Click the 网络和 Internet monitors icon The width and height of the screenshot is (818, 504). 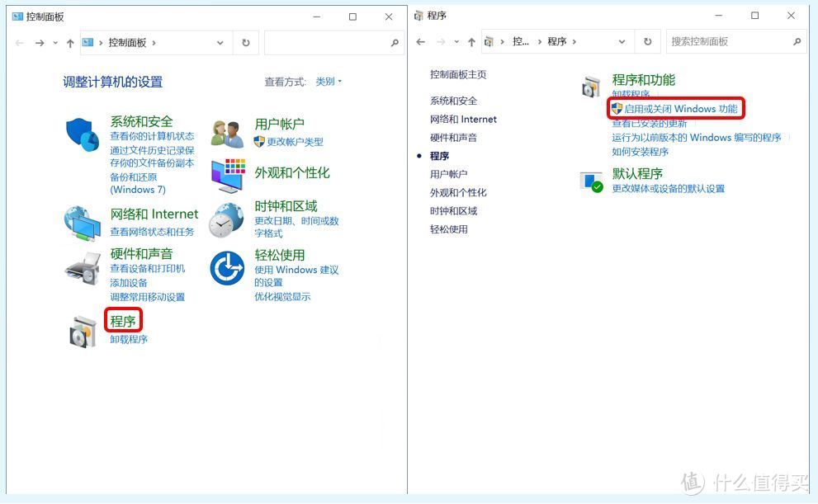82,222
